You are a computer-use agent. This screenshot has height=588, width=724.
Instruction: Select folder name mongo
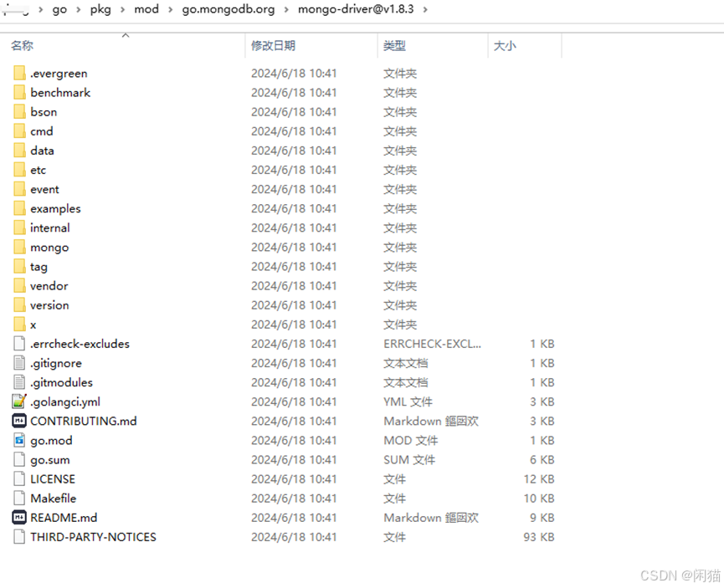click(x=49, y=248)
